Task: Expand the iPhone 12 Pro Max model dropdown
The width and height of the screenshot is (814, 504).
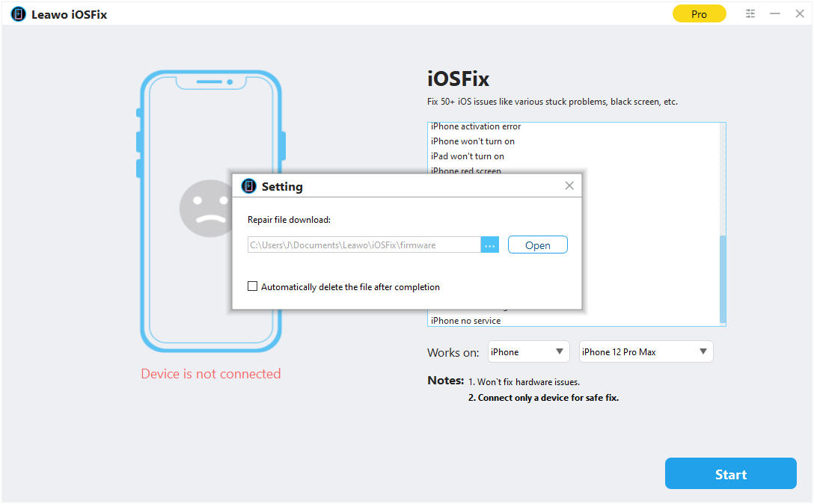Action: pos(646,352)
